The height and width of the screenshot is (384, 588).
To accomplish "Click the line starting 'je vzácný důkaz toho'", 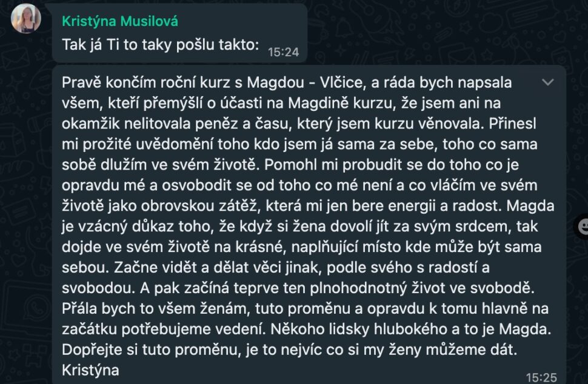I will [x=300, y=227].
